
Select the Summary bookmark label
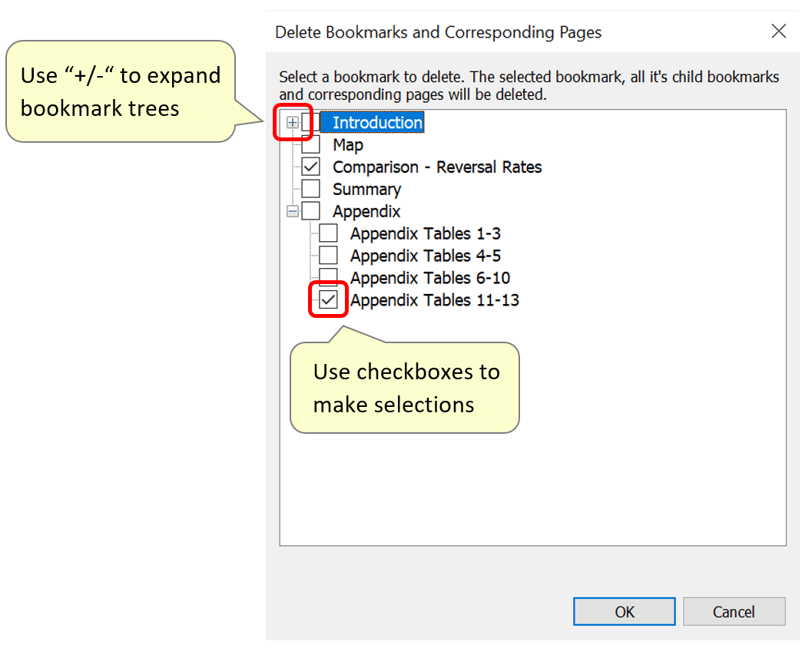point(366,188)
